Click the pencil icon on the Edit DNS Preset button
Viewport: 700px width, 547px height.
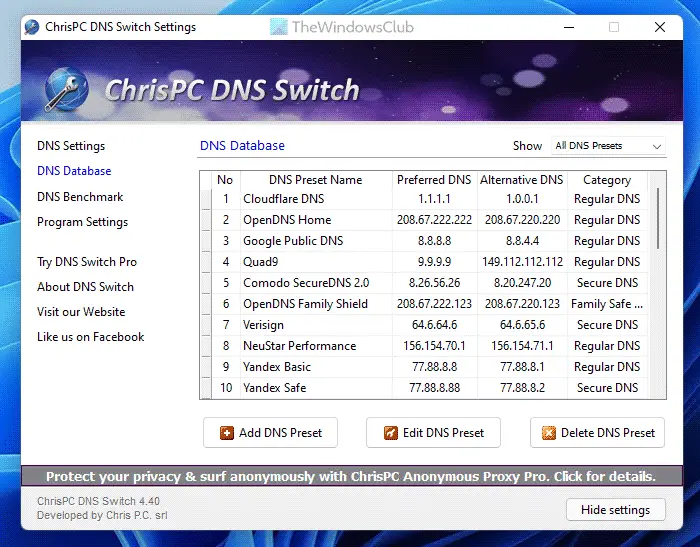click(391, 433)
